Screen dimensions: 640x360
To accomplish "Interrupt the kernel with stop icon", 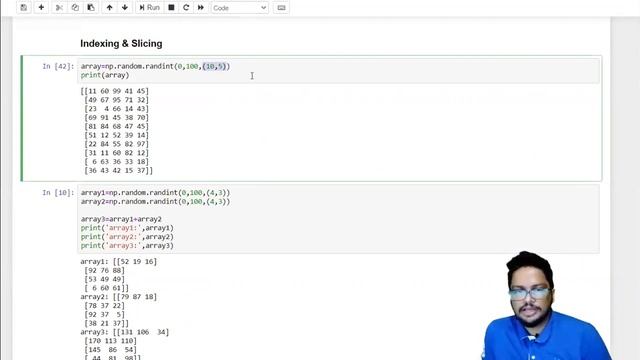I will [171, 7].
